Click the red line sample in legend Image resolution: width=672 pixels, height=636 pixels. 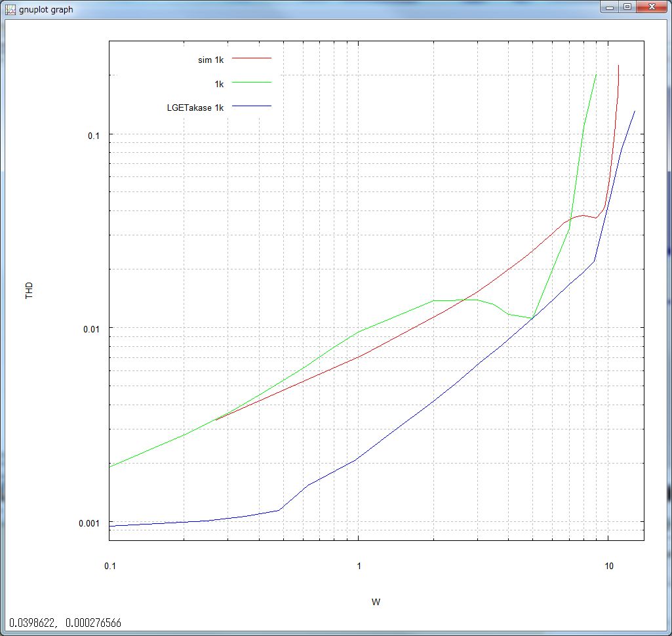click(x=251, y=58)
